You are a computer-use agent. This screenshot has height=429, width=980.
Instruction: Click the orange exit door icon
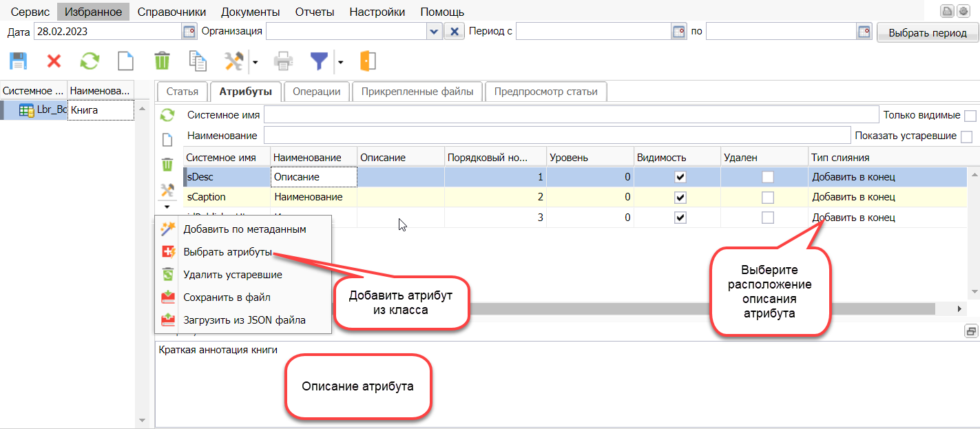click(x=368, y=61)
